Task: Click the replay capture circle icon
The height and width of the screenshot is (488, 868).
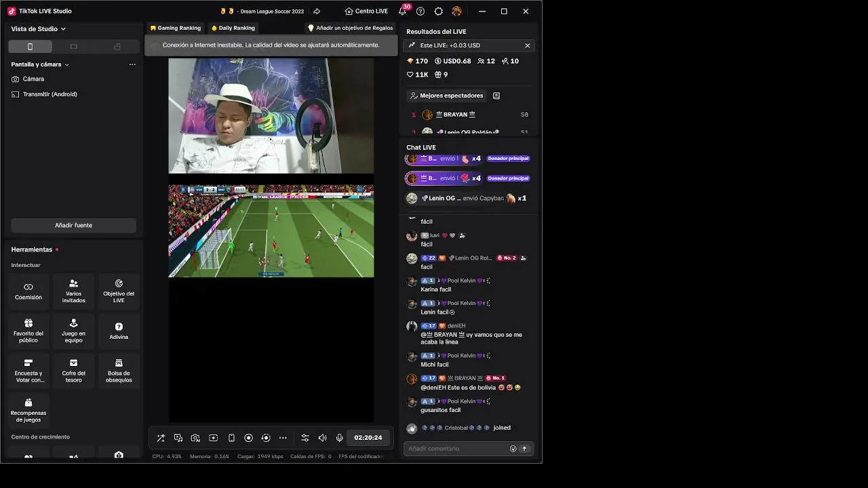Action: (266, 438)
